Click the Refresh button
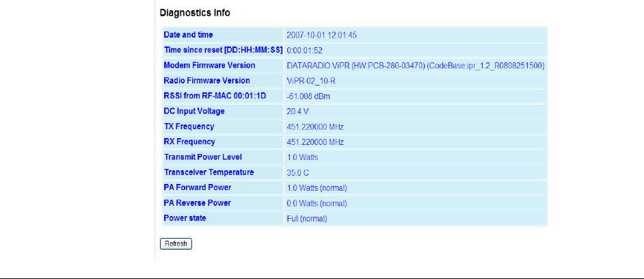 176,243
